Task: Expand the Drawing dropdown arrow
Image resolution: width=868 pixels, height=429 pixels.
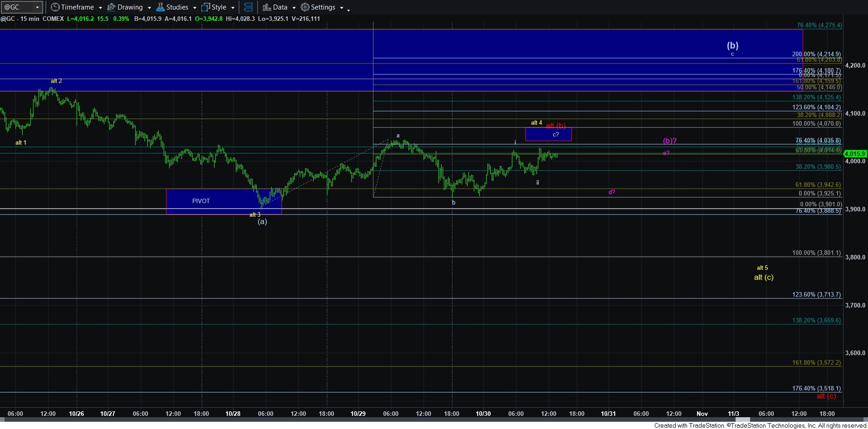Action: pyautogui.click(x=149, y=8)
